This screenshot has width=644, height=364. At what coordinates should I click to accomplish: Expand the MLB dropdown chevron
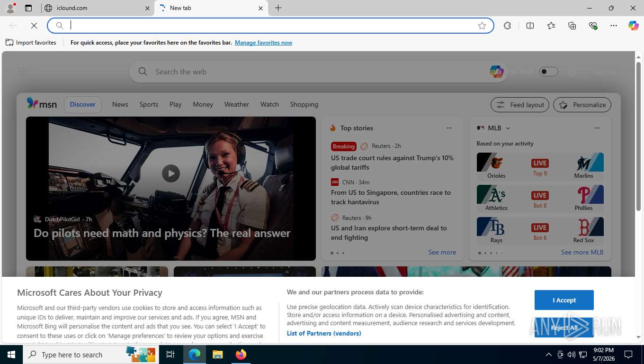(508, 128)
